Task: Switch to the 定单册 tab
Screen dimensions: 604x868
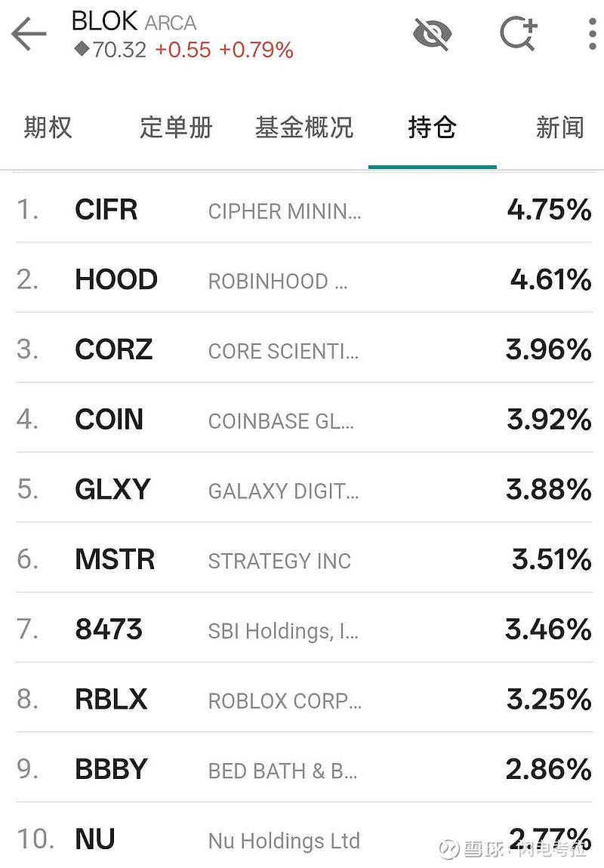Action: (176, 128)
